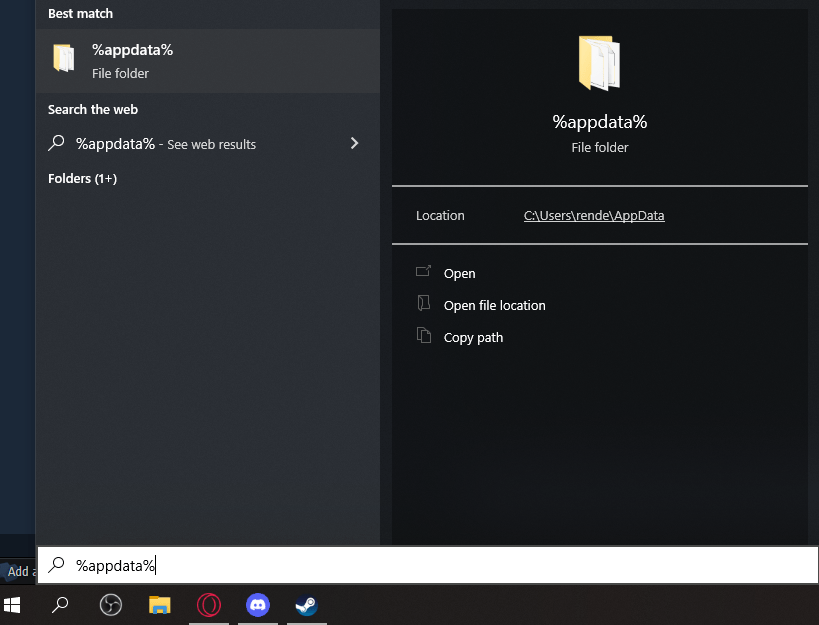Click the Open file location icon

[424, 303]
